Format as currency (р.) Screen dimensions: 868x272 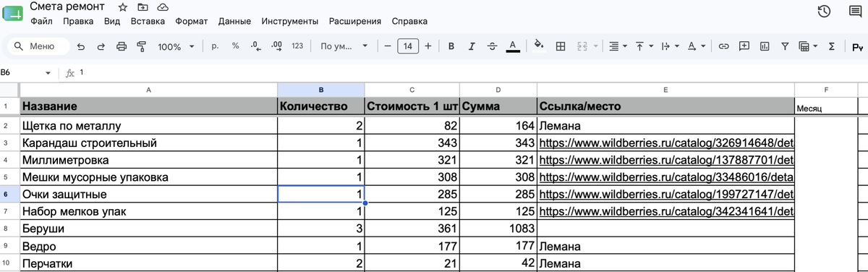coord(215,46)
